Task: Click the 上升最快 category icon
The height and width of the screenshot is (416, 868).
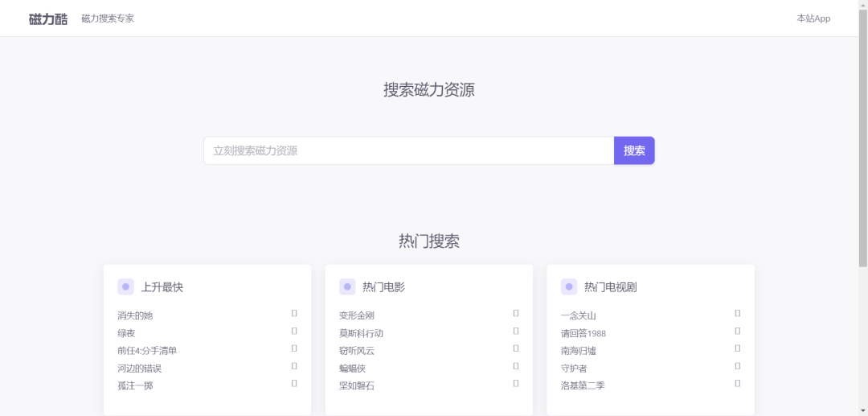Action: 125,287
